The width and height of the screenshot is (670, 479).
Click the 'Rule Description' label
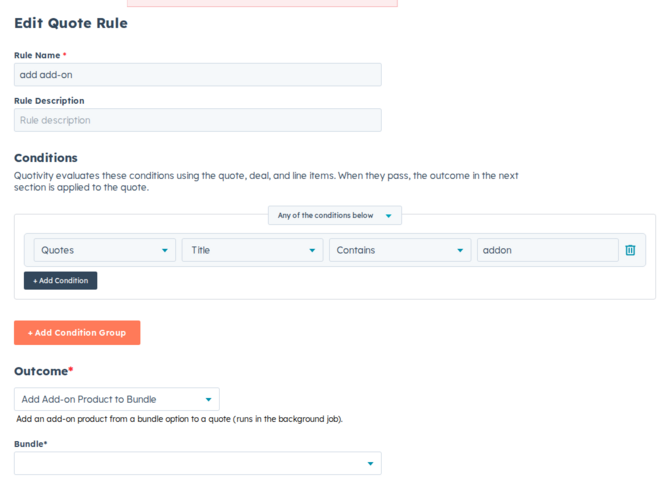tap(49, 101)
